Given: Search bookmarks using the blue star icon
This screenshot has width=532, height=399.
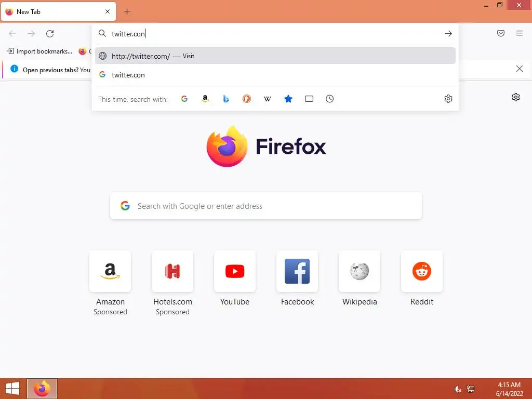Looking at the screenshot, I should tap(288, 99).
